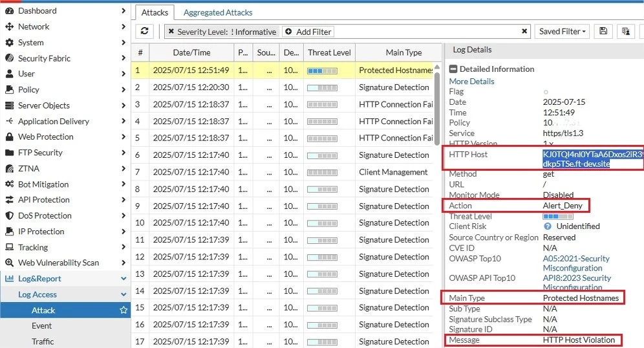Toggle favorite star on Attack menu
Viewport: 644px width, 348px height.
pyautogui.click(x=123, y=310)
